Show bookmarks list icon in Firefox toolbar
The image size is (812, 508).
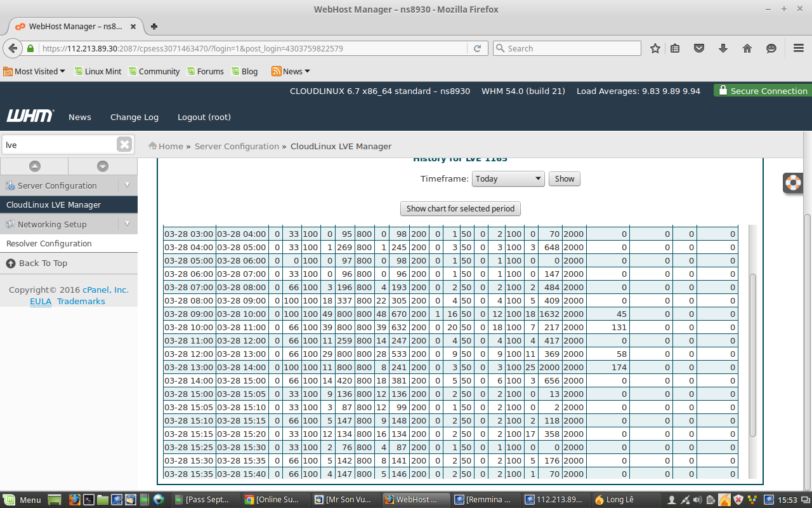click(x=675, y=48)
